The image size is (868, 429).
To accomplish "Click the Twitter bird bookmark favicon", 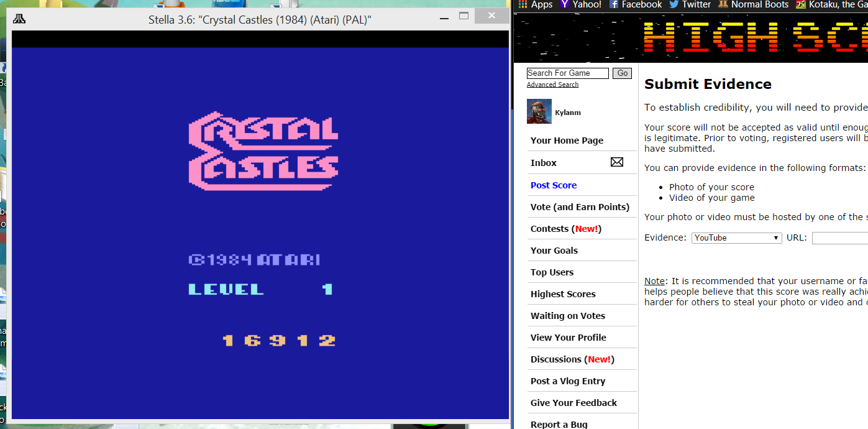I will coord(674,4).
